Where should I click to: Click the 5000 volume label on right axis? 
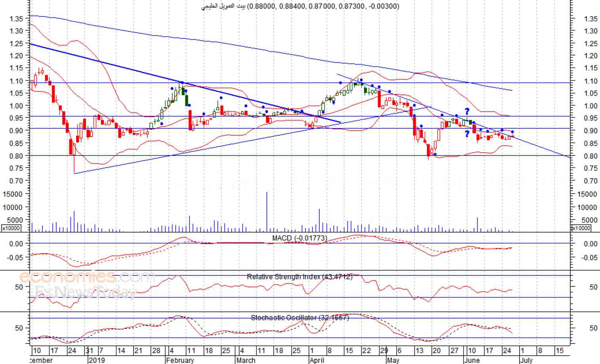pyautogui.click(x=590, y=220)
